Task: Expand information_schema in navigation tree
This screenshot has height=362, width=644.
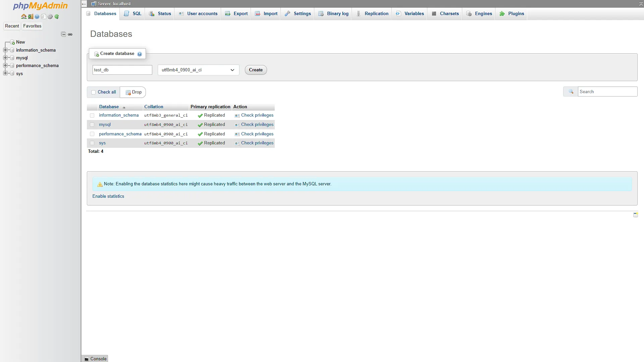Action: point(5,50)
